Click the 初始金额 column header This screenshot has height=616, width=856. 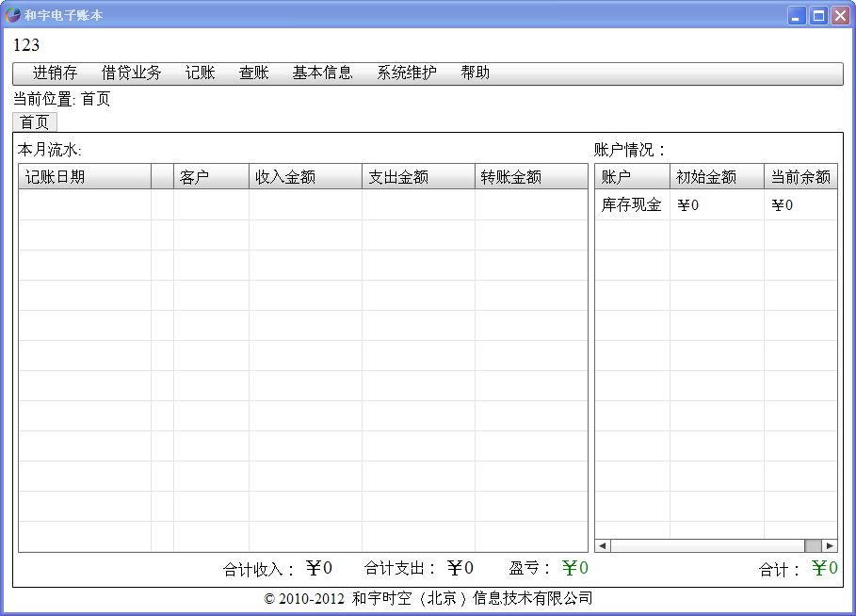pyautogui.click(x=717, y=177)
